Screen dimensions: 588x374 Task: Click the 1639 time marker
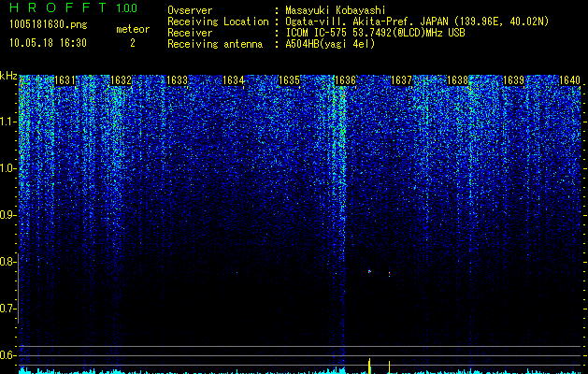(x=513, y=80)
